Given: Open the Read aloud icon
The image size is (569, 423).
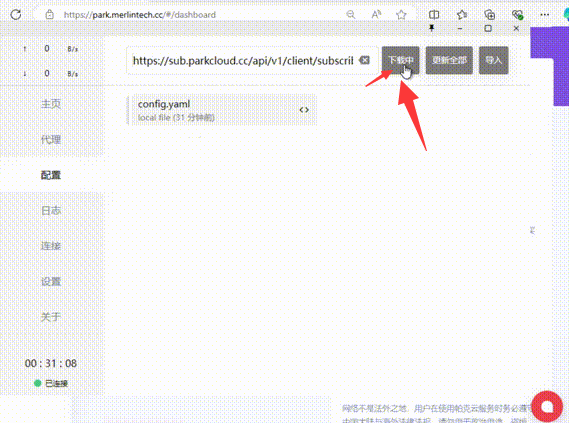Looking at the screenshot, I should click(376, 15).
